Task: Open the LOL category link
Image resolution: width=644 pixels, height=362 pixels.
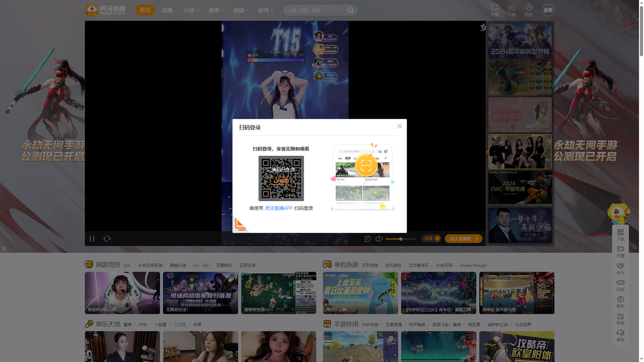Action: [127, 265]
